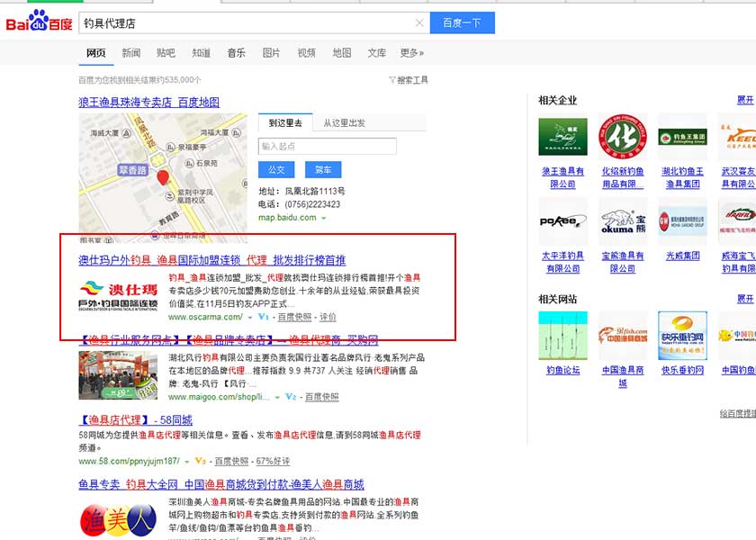756x540 pixels.
Task: Click the 输入起点 input field
Action: point(328,146)
